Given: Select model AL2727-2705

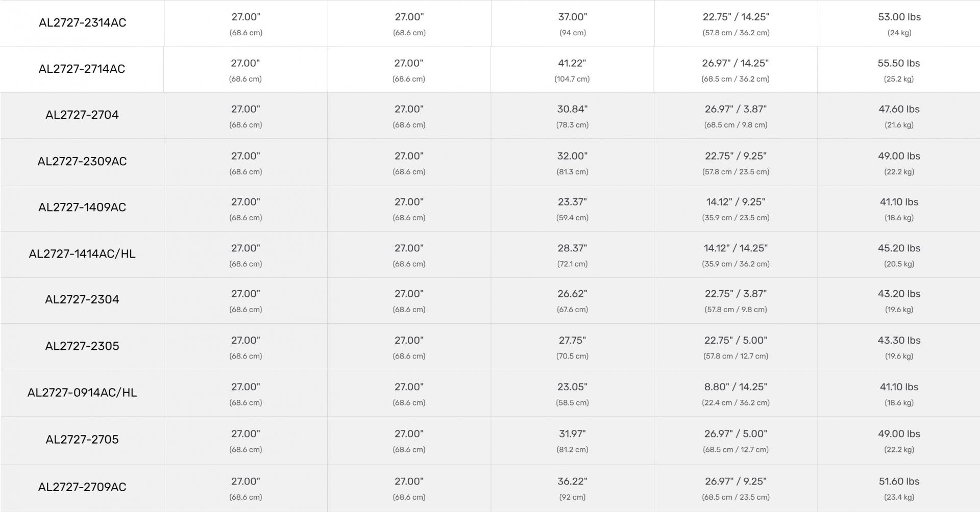Looking at the screenshot, I should point(82,439).
